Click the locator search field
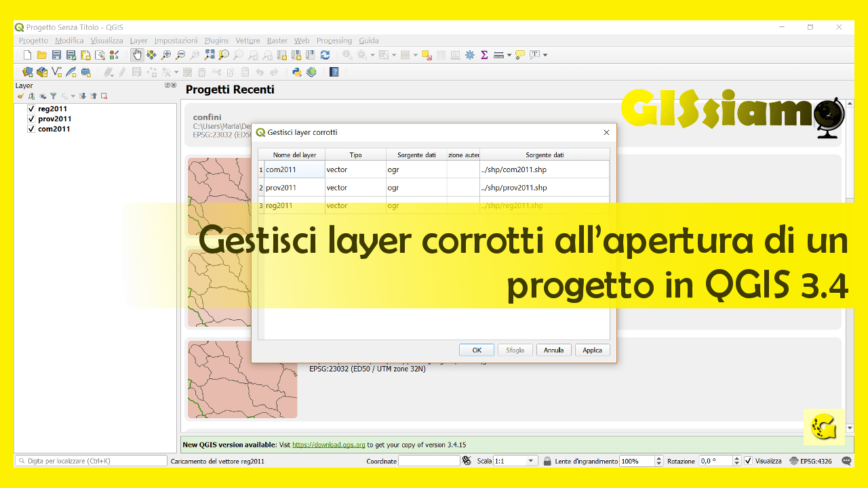The width and height of the screenshot is (868, 488). tap(91, 461)
